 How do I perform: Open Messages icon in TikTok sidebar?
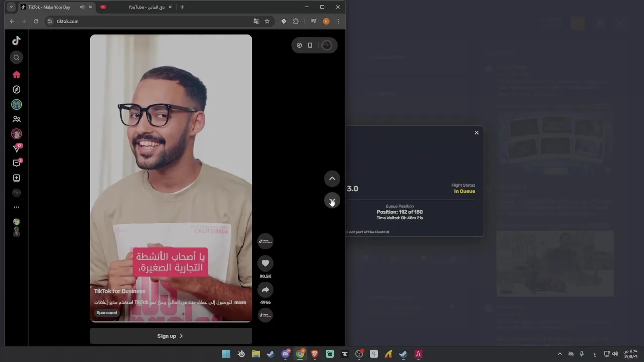(17, 163)
